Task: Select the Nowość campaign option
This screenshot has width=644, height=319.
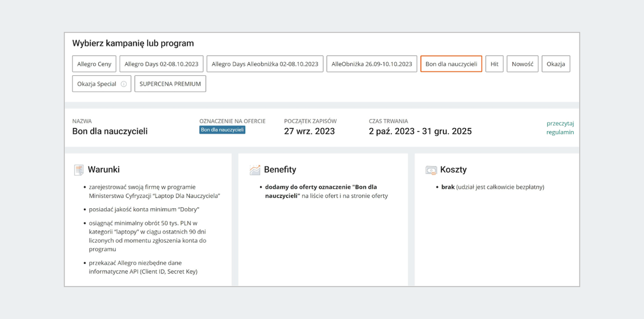Action: (523, 64)
